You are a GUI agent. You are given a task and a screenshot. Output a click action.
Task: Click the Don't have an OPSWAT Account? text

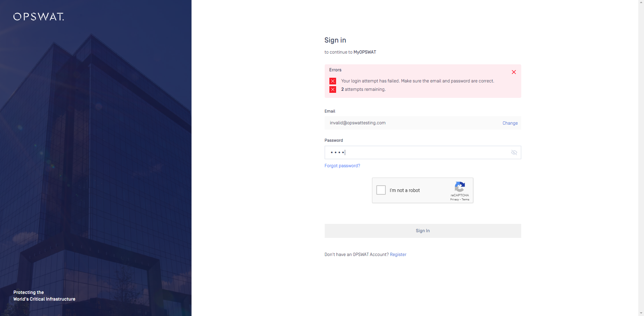[357, 255]
